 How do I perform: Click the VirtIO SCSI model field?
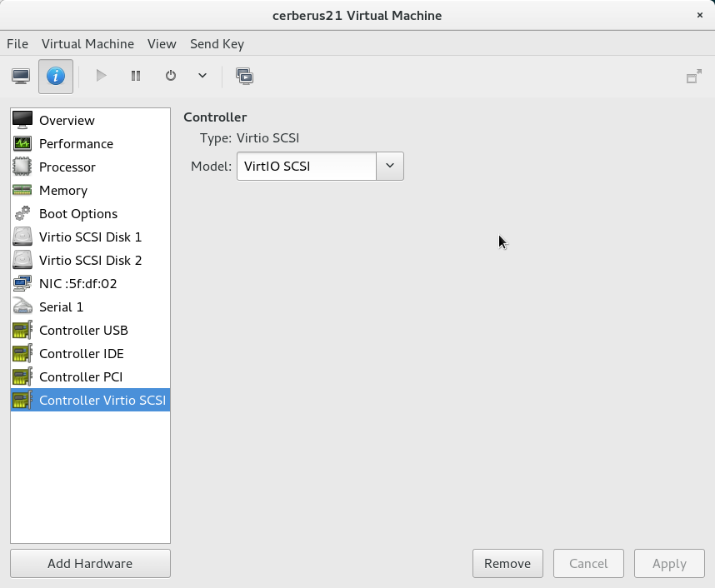coord(307,166)
